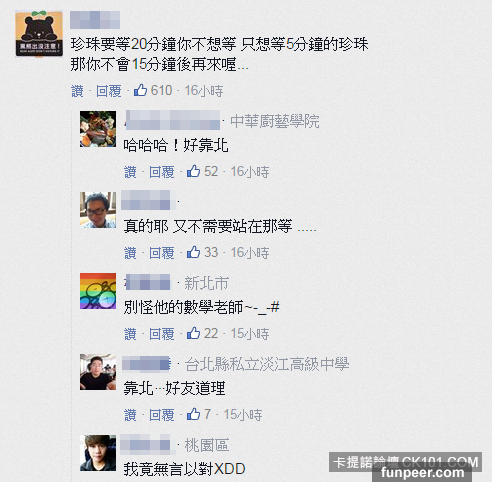The width and height of the screenshot is (492, 482).
Task: Reply to the 哈哈哈！好靠北 comment
Action: [x=162, y=172]
